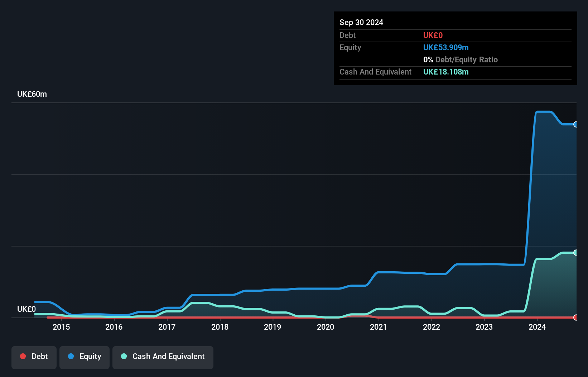Click Cash And Equivalent label in tooltip
Viewport: 588px width, 377px height.
[x=376, y=72]
